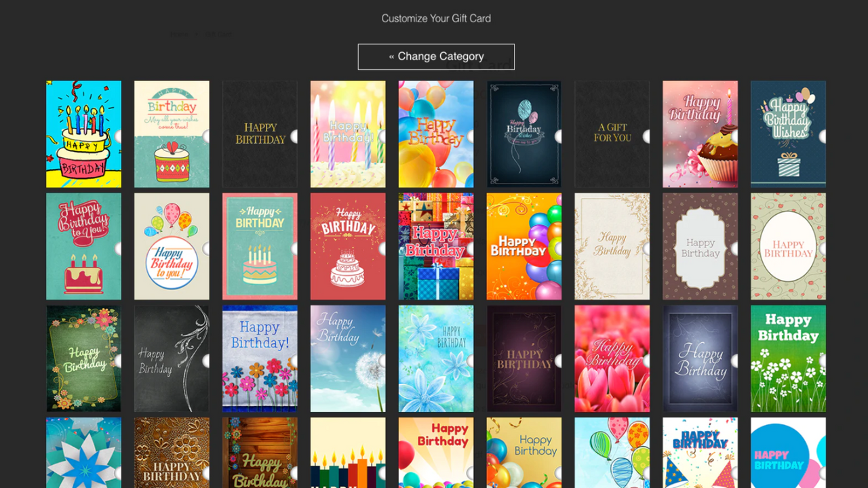This screenshot has width=868, height=488.
Task: Open the Home breadcrumb link
Action: [x=180, y=34]
